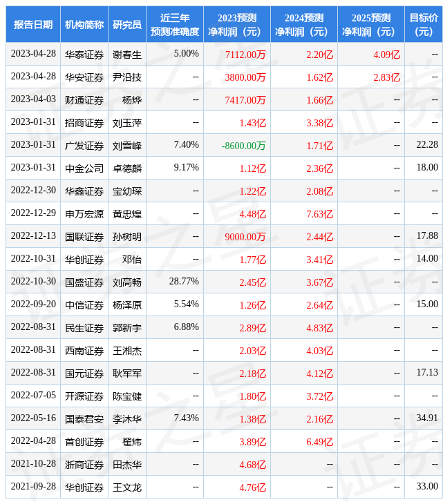Image resolution: width=443 pixels, height=504 pixels.
Task: Select 中金公司 institution cell
Action: click(84, 168)
